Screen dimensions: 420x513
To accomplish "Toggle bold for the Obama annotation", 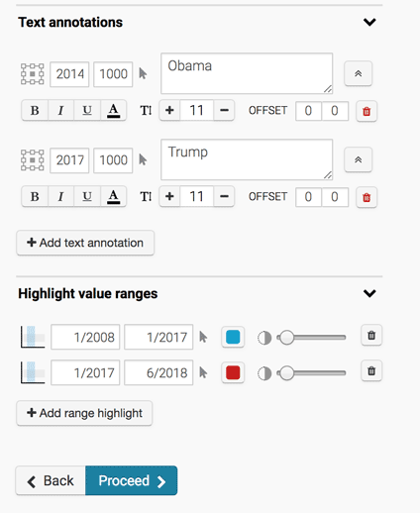I will point(35,110).
